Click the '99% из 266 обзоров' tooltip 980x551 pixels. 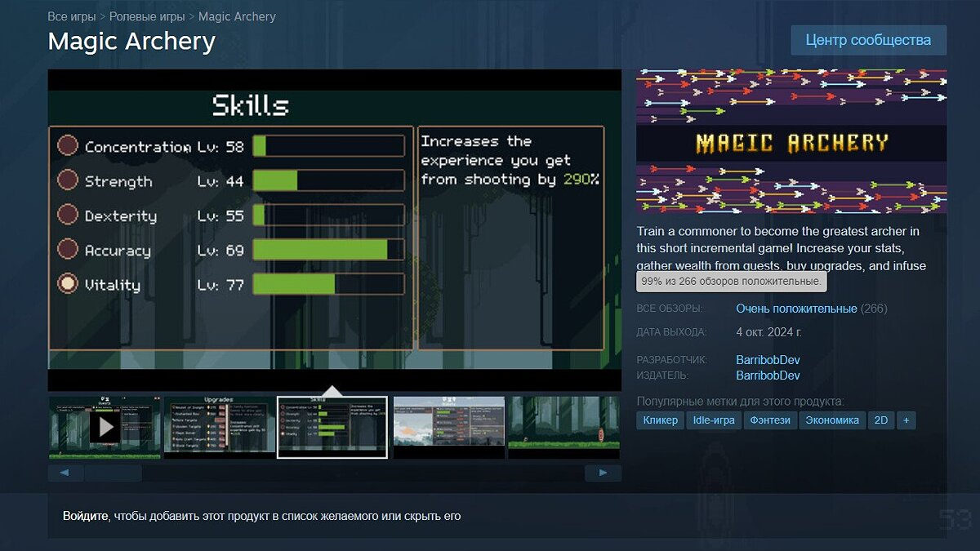(731, 281)
